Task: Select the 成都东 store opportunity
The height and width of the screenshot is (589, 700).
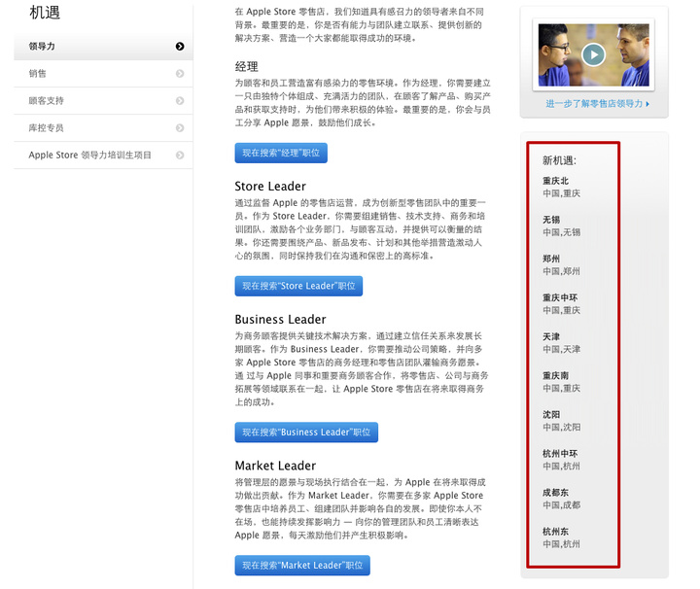Action: [556, 492]
